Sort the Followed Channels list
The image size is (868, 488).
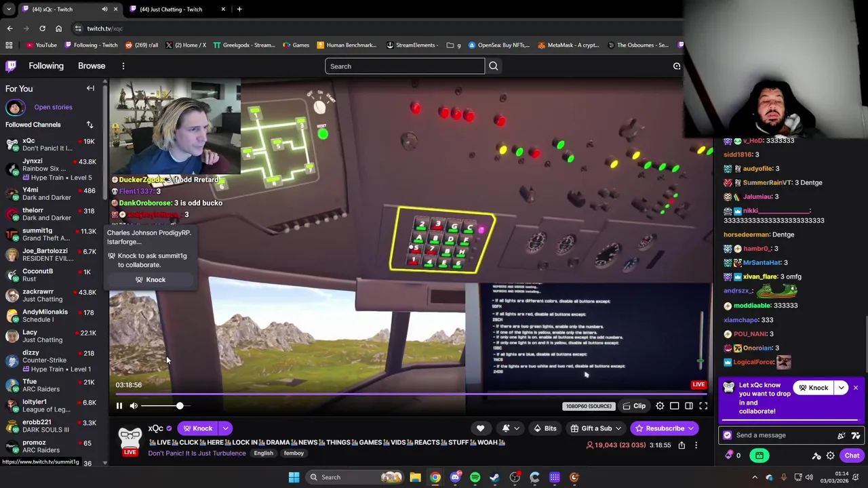click(90, 125)
